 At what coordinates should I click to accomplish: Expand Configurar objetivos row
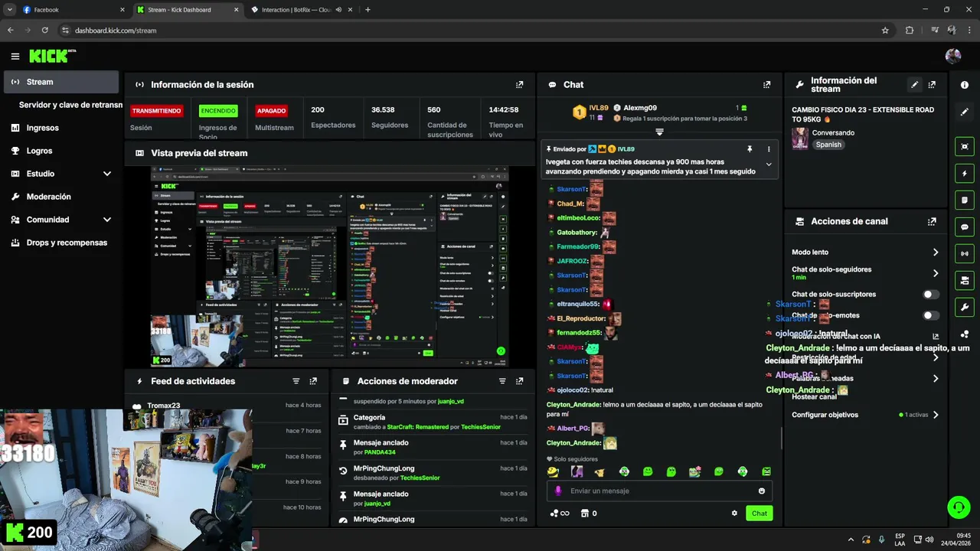tap(936, 415)
